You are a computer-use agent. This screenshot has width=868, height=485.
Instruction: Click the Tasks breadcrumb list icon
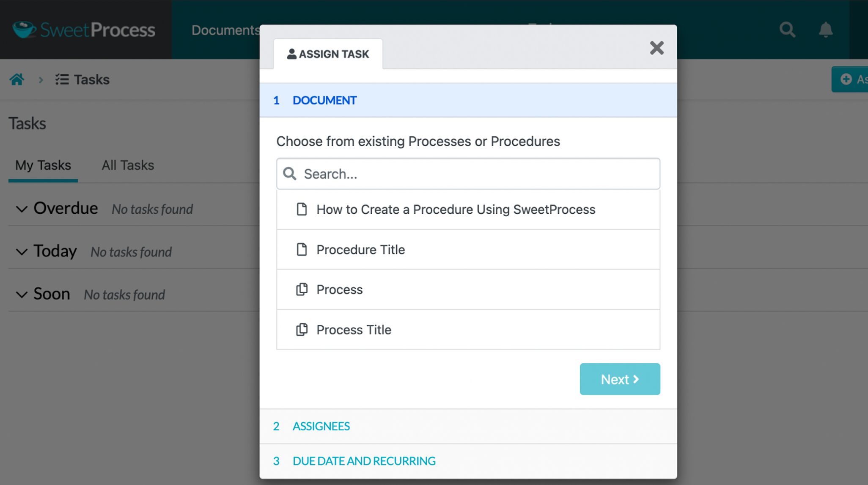(61, 79)
